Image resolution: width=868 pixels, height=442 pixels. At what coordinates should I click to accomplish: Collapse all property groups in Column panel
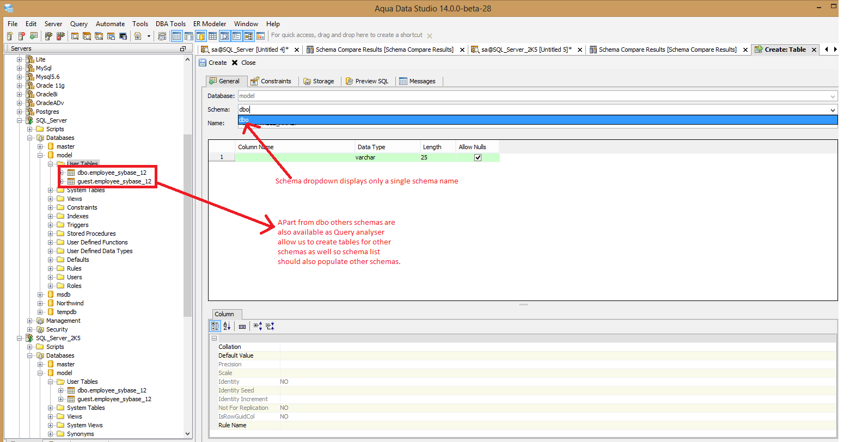(x=271, y=326)
